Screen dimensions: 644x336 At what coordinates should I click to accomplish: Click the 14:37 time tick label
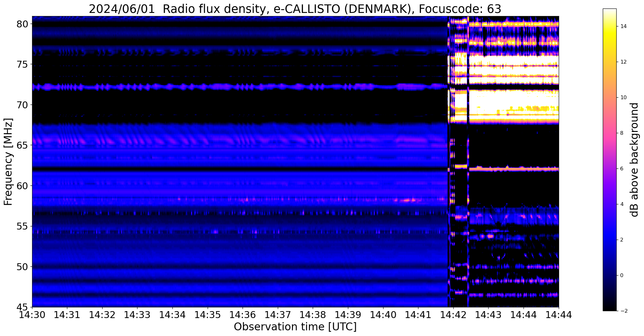click(278, 314)
